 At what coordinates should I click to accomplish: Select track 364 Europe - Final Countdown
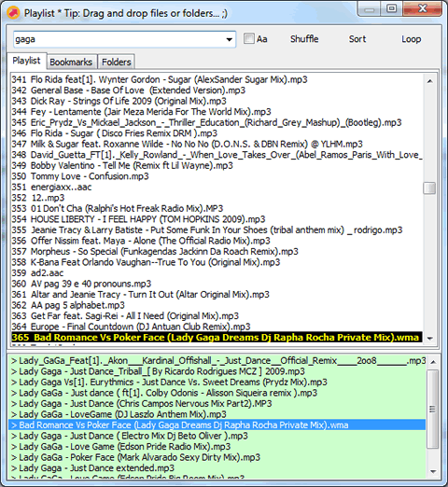(217, 327)
